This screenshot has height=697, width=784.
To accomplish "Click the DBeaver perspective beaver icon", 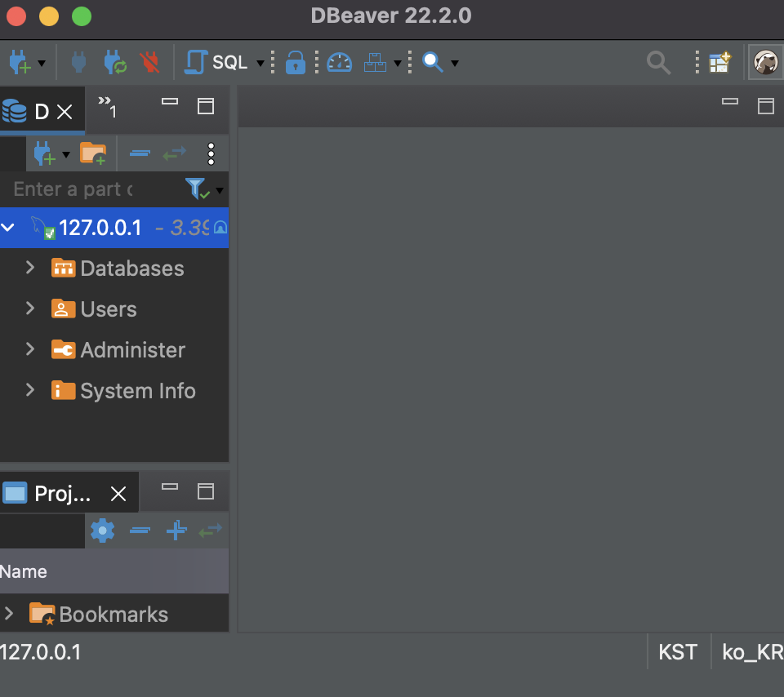I will click(x=765, y=63).
